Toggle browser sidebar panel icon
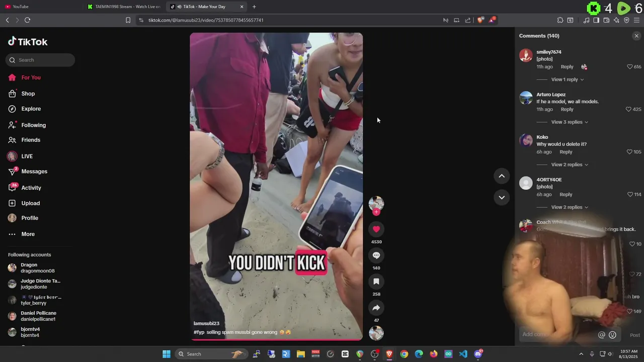644x362 pixels. click(x=596, y=20)
